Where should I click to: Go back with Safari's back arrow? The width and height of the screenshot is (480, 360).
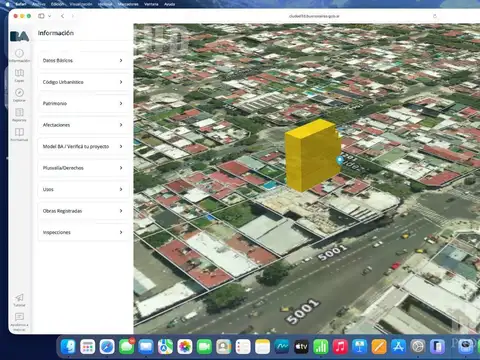pyautogui.click(x=62, y=16)
